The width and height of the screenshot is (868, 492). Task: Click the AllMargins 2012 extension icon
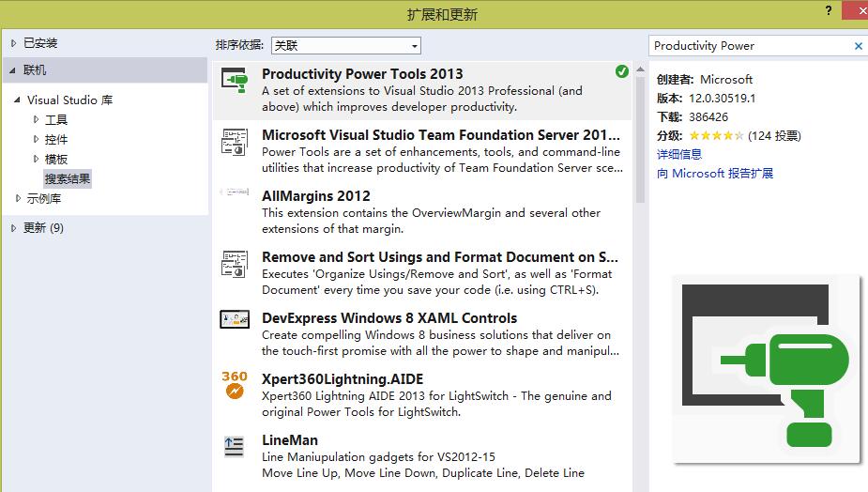[235, 192]
